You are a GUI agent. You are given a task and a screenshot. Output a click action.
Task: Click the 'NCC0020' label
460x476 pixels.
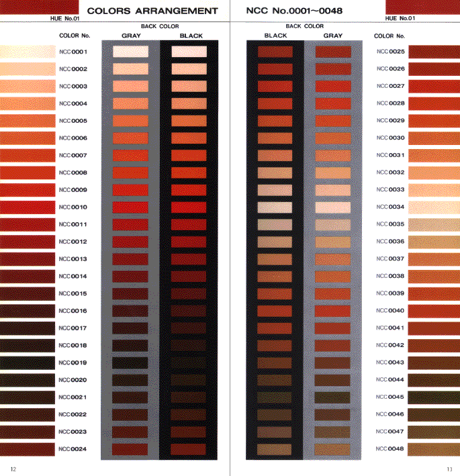[x=73, y=380]
